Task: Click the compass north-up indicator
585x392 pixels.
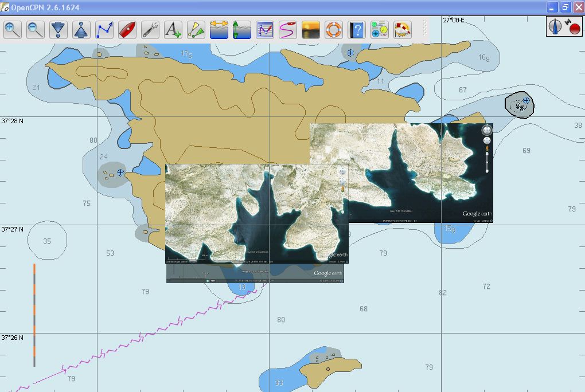Action: 555,26
